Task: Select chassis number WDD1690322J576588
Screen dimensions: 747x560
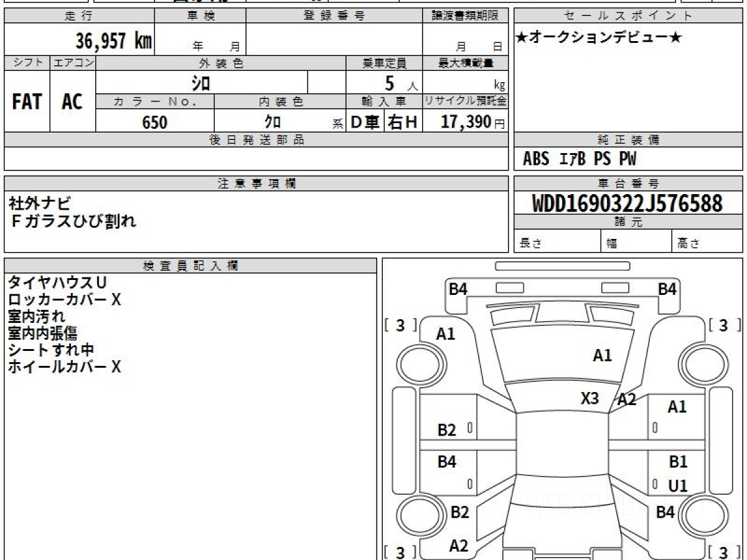Action: point(627,203)
